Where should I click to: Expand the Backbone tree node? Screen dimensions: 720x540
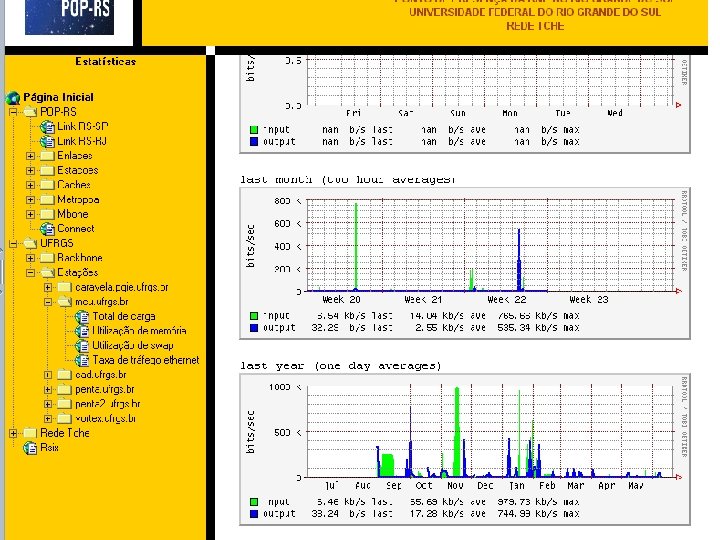[30, 258]
